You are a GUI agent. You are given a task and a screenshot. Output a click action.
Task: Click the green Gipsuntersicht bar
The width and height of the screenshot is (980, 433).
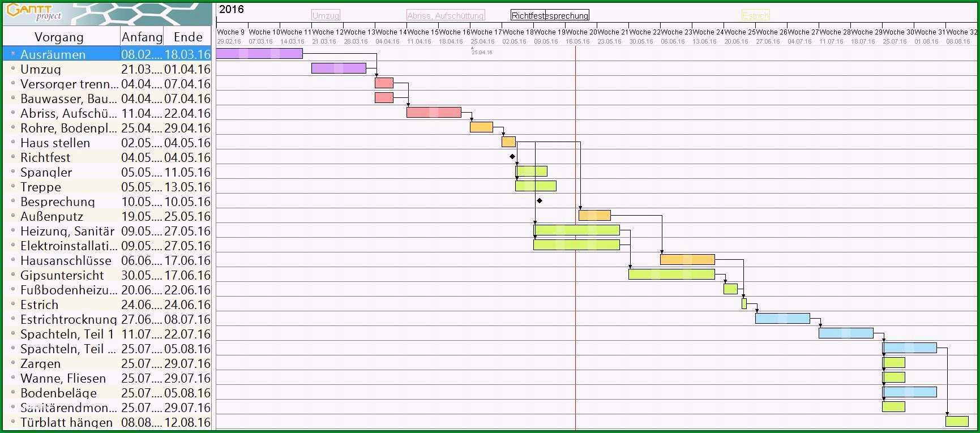(671, 275)
